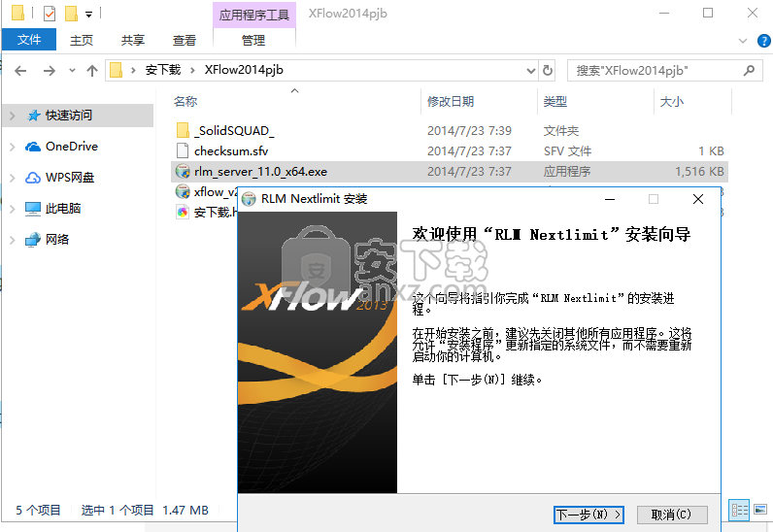Expand 此电脑 tree node

[13, 209]
